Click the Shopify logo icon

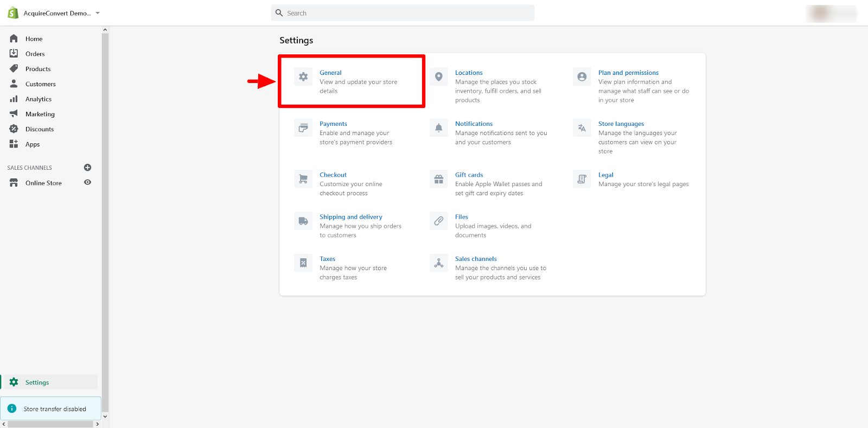tap(13, 13)
